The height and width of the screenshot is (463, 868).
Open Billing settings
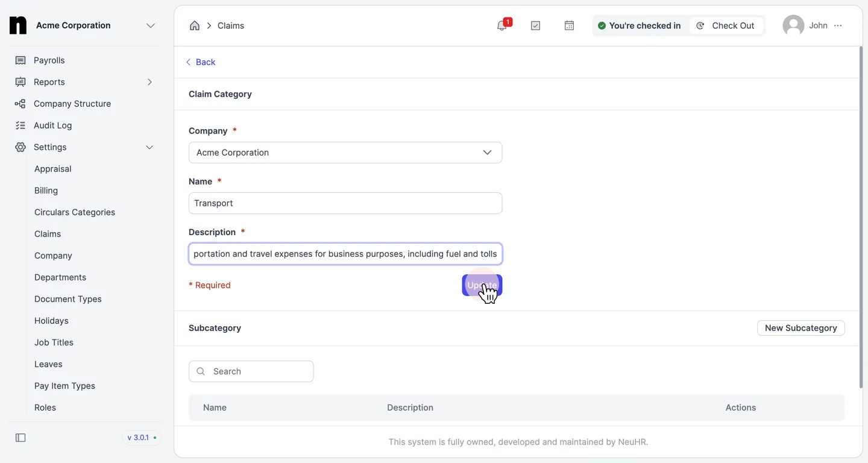[46, 191]
